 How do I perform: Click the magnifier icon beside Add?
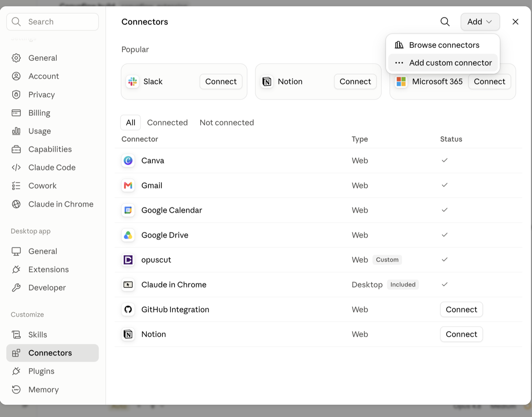tap(445, 22)
